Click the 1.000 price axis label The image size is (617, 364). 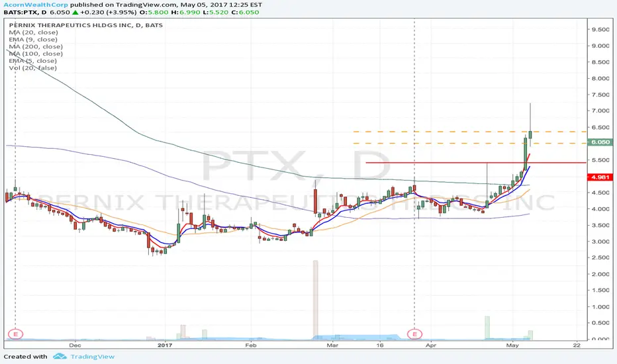(600, 307)
